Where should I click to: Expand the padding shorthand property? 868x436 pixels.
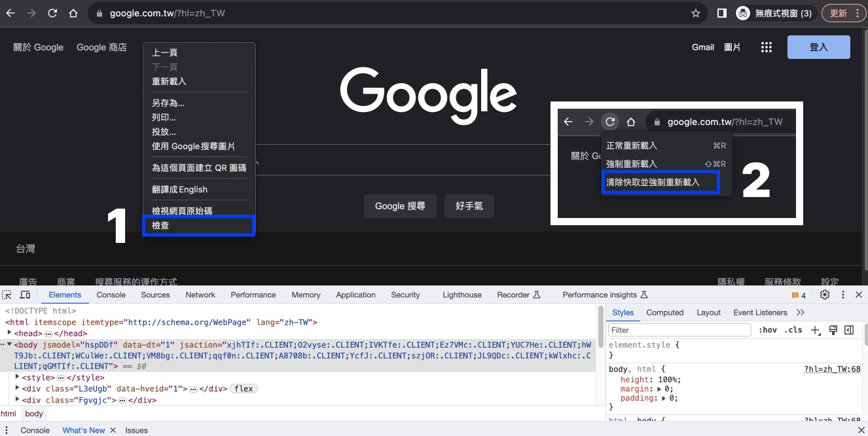click(664, 398)
